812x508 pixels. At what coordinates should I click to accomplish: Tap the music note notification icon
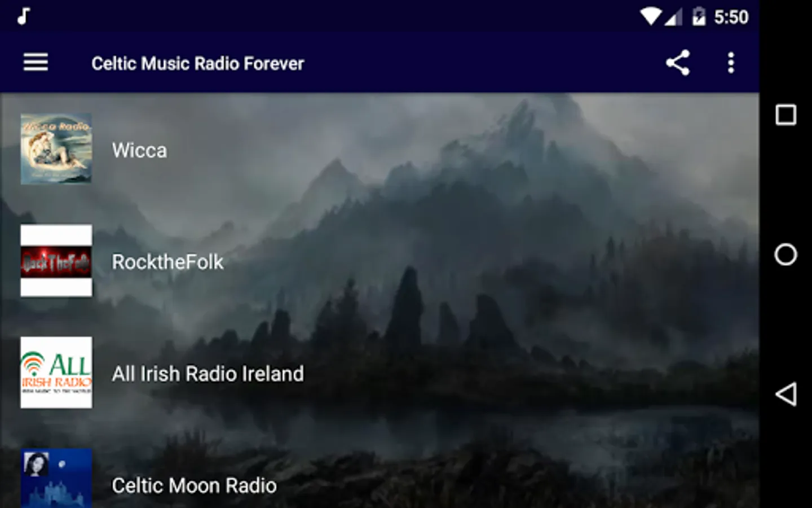click(23, 16)
